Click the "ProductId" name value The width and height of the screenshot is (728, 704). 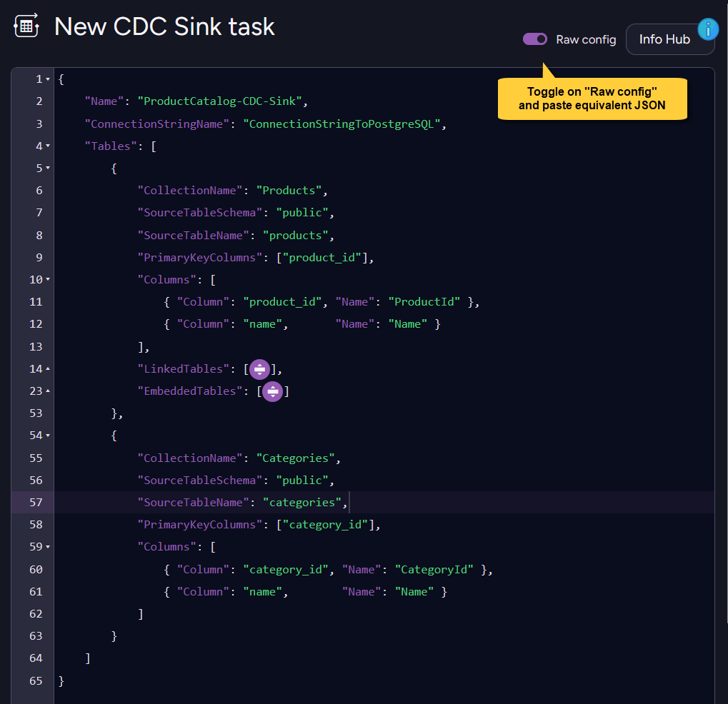tap(424, 301)
